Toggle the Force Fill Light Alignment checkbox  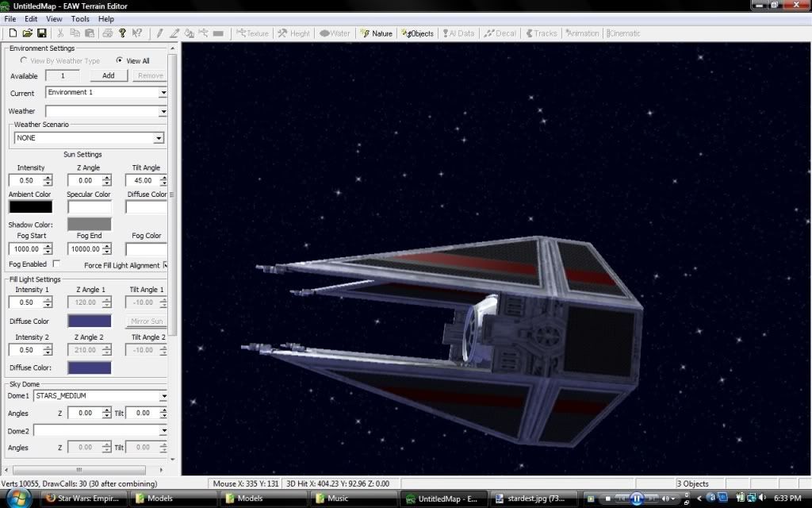click(x=165, y=265)
